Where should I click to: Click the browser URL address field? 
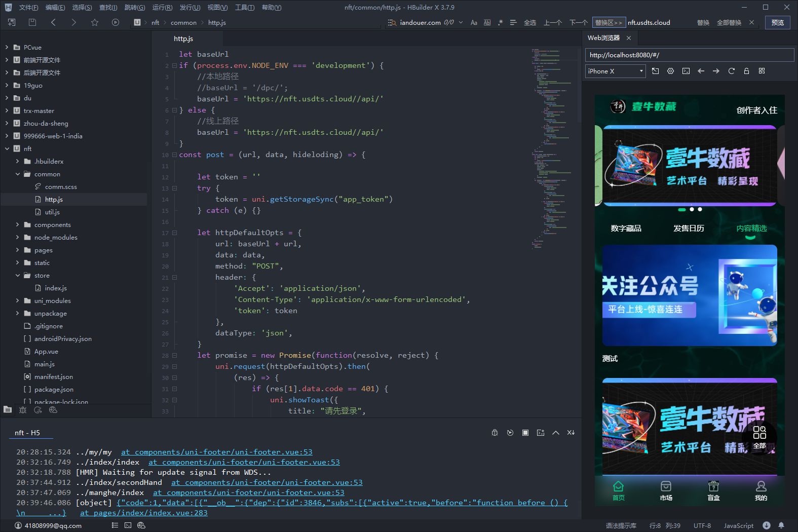(690, 55)
